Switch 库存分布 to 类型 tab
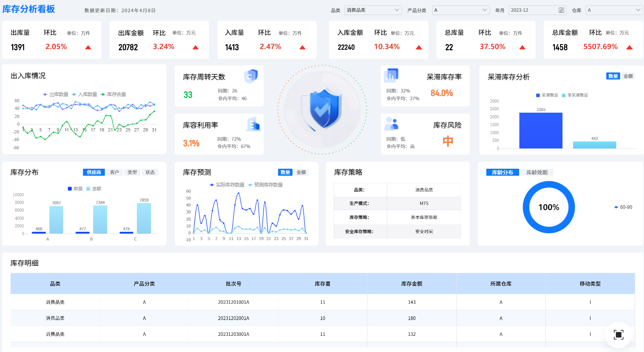644x352 pixels. [132, 172]
